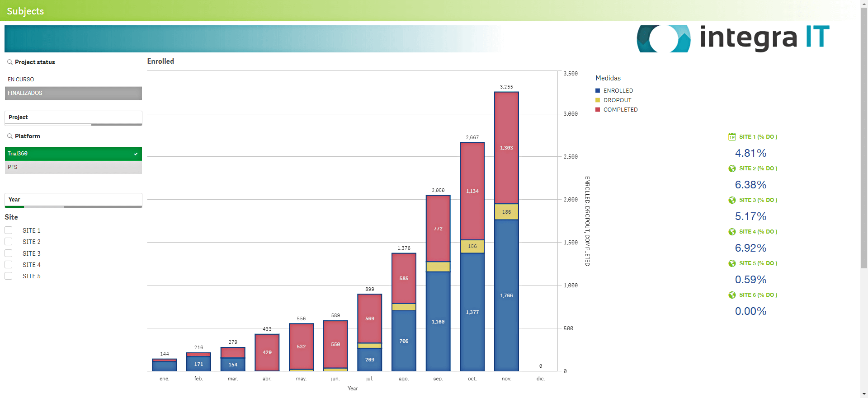868x398 pixels.
Task: Select FINALIZADOS in Project status list
Action: point(73,93)
